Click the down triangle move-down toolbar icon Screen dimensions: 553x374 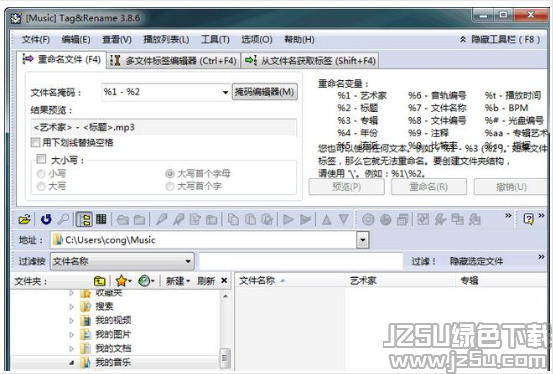click(344, 219)
